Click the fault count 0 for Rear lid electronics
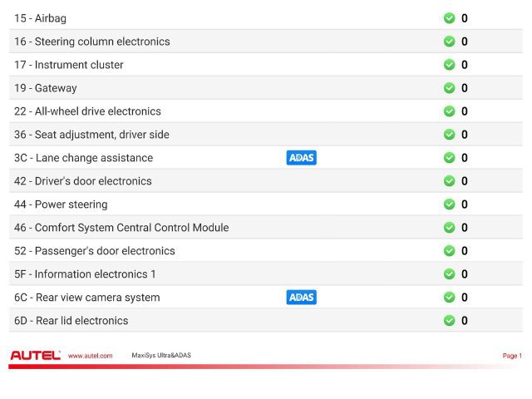The height and width of the screenshot is (399, 532). pyautogui.click(x=465, y=321)
